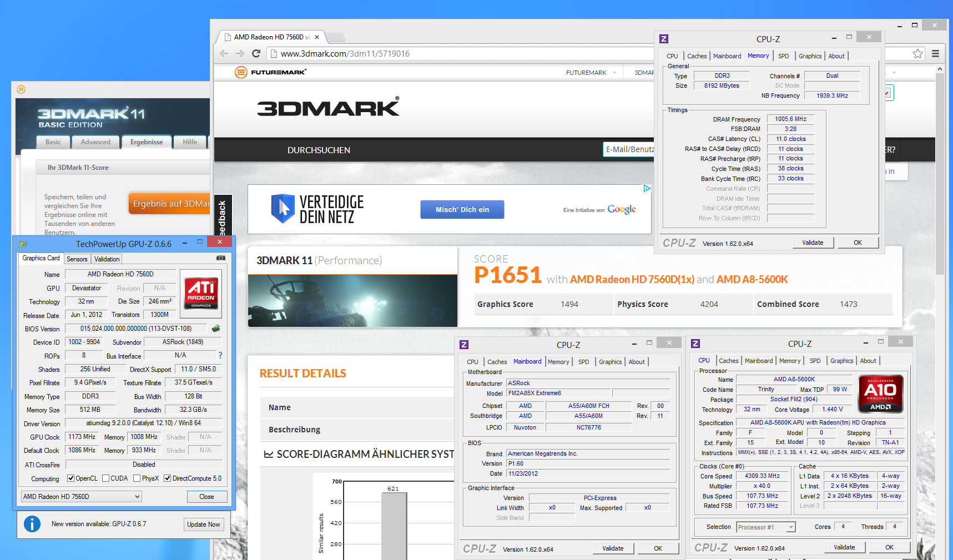The width and height of the screenshot is (953, 560).
Task: Select Ergebnisse tab in 3DMark 11
Action: pyautogui.click(x=147, y=142)
